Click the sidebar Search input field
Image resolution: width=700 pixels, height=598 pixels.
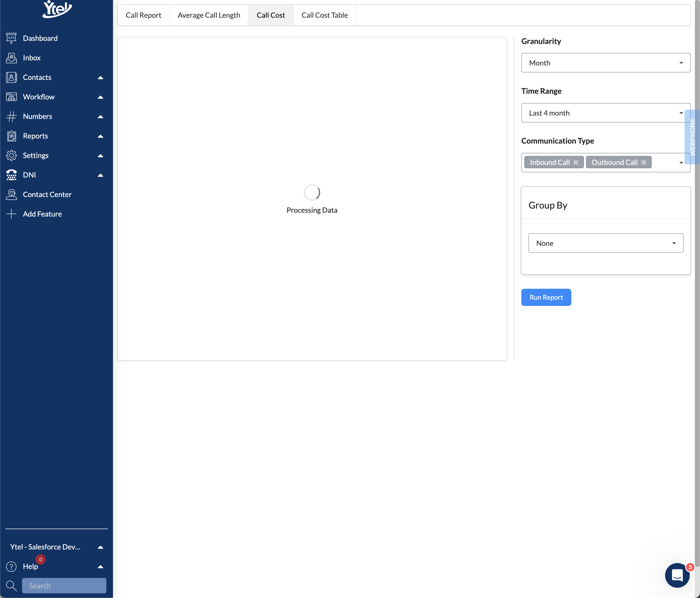pos(64,586)
